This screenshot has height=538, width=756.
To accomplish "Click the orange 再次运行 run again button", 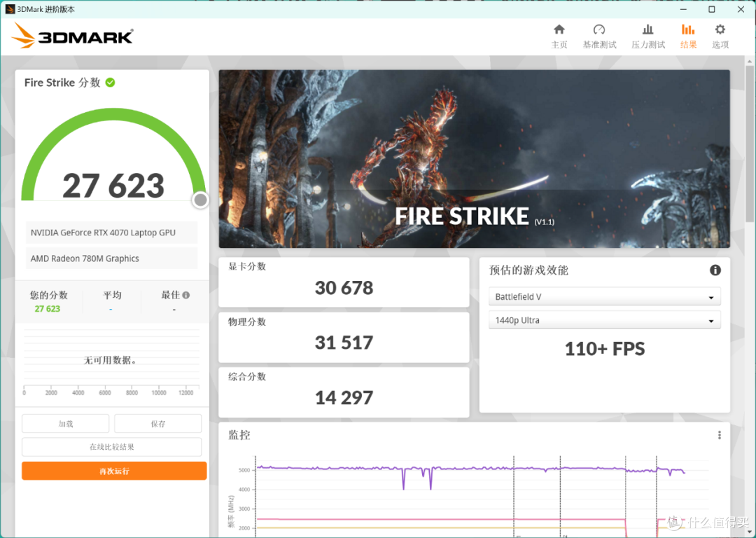I will click(114, 471).
